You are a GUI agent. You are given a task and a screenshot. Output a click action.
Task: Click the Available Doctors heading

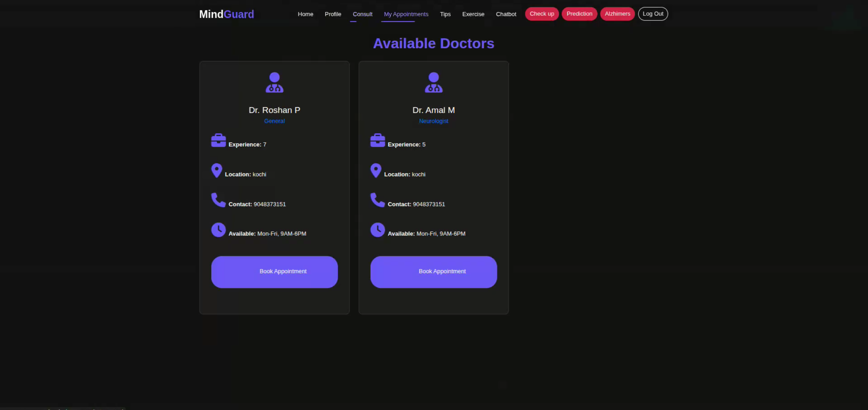click(x=434, y=43)
